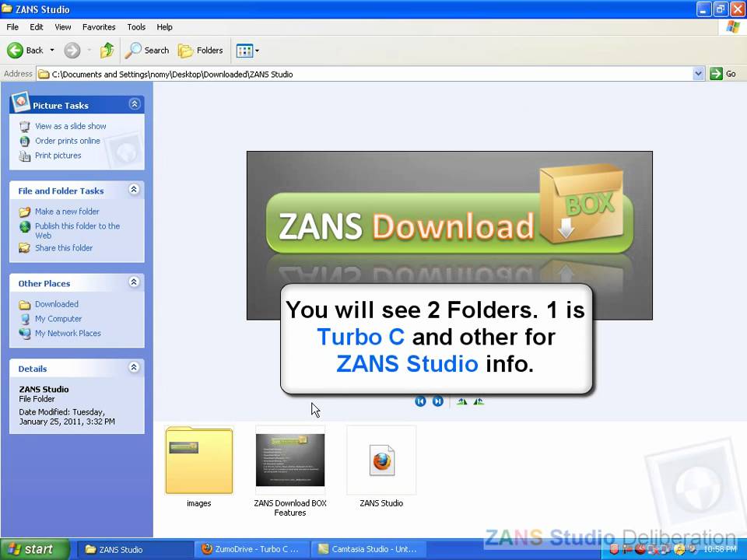Click the Order prints globe icon
The height and width of the screenshot is (560, 747).
coord(25,141)
